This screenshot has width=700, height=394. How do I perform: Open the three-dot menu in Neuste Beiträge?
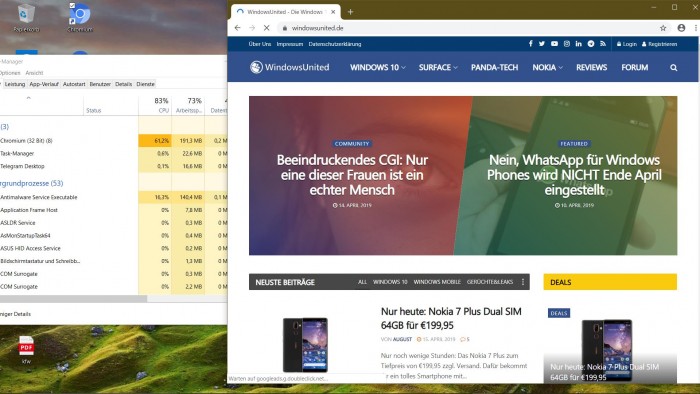(x=523, y=282)
